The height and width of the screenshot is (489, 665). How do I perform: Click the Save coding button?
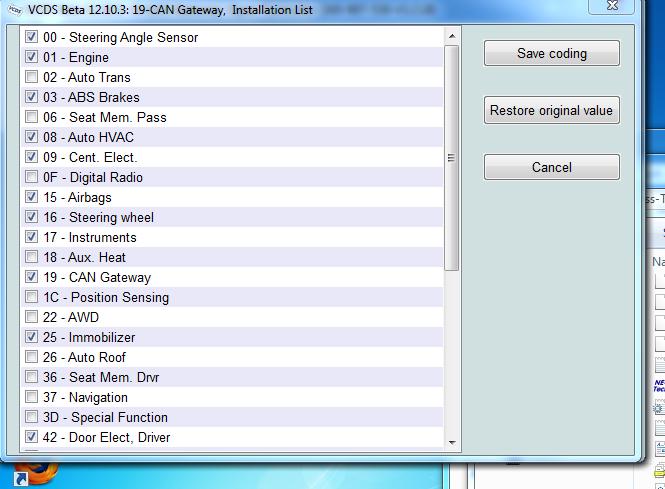(x=551, y=53)
